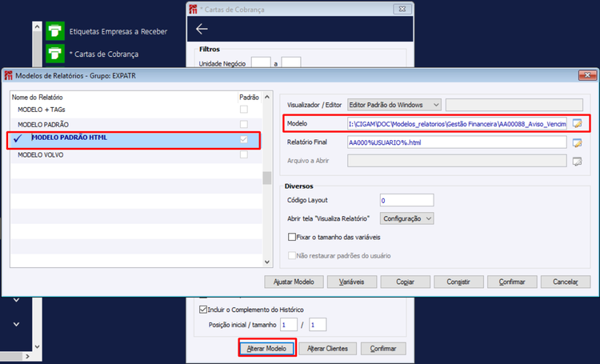
Task: Open Variáveis button
Action: point(352,282)
